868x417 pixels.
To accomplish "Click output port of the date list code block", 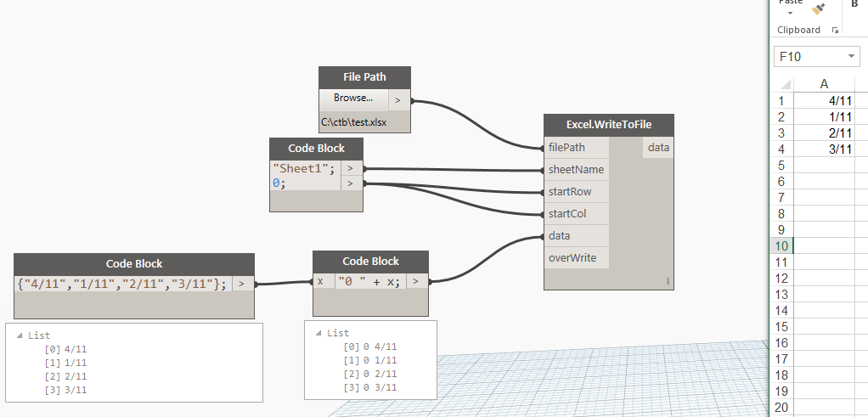I will coord(243,285).
